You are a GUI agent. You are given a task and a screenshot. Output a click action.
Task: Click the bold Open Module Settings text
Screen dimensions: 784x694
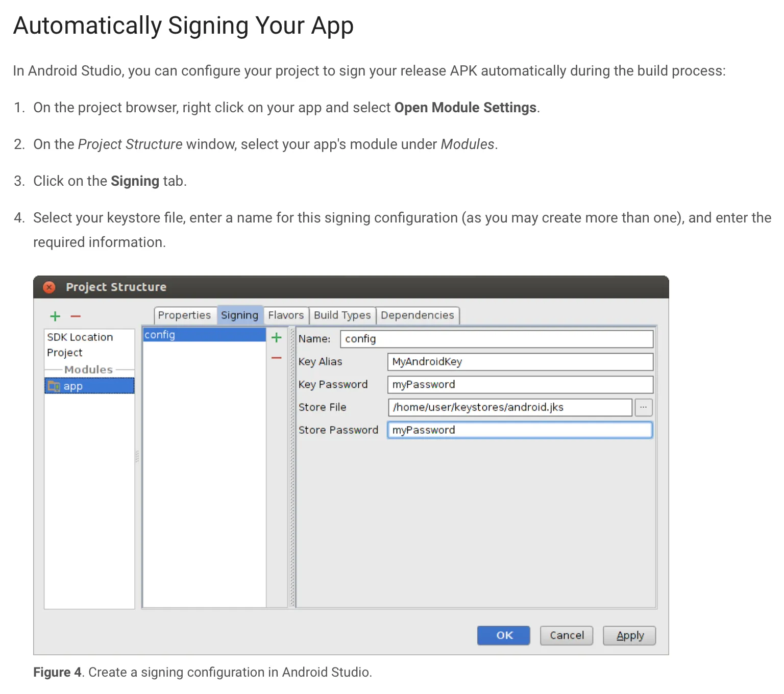tap(465, 108)
